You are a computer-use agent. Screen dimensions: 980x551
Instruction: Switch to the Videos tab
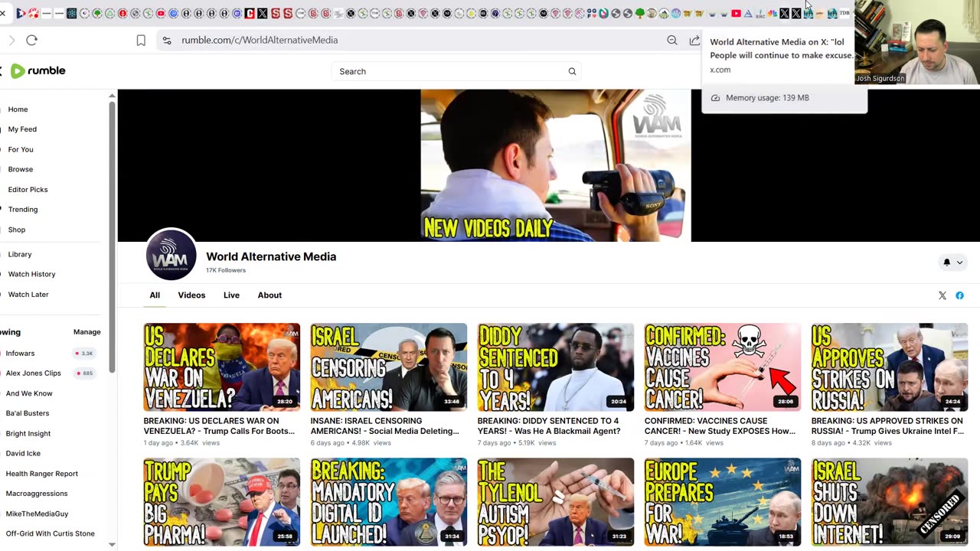coord(191,295)
